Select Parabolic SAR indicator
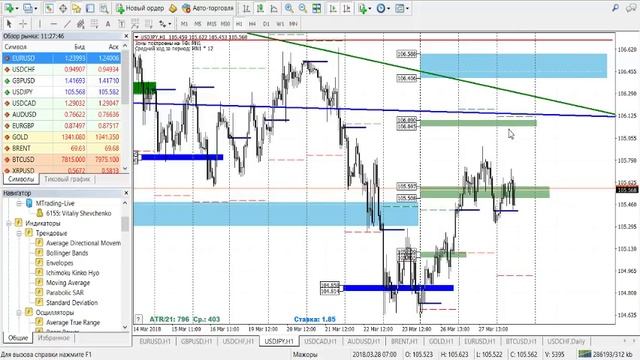 tap(64, 293)
